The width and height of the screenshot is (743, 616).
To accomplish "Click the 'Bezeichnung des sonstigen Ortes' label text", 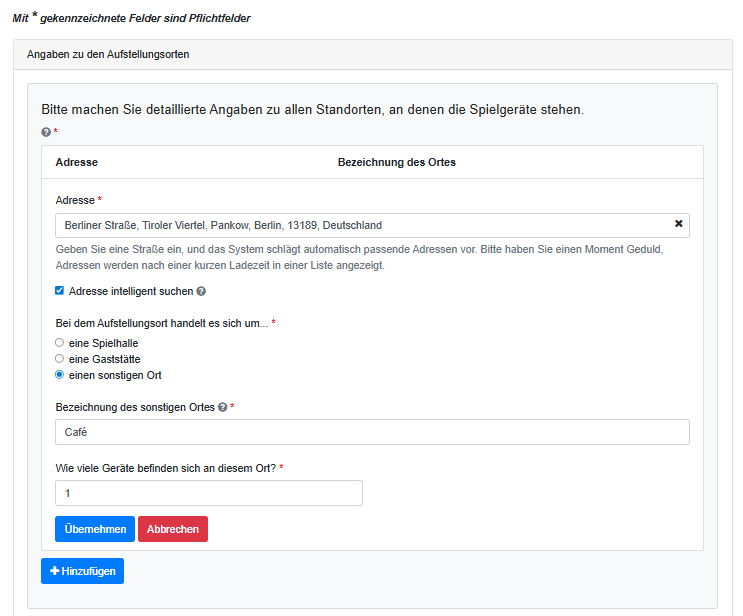I will tap(135, 407).
